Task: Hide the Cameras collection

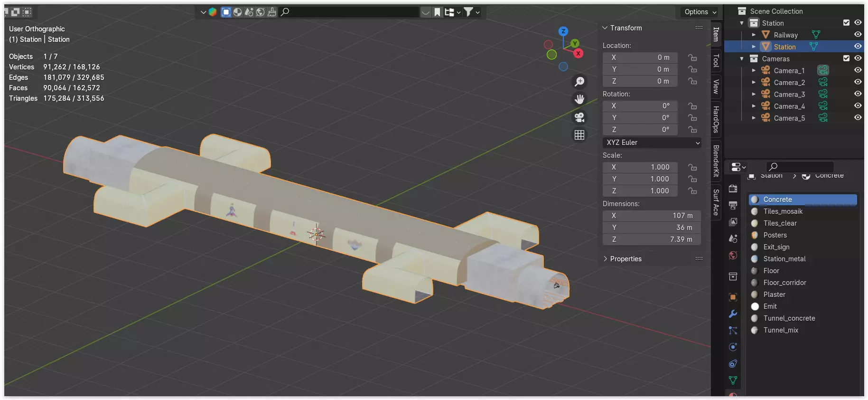Action: pyautogui.click(x=858, y=58)
